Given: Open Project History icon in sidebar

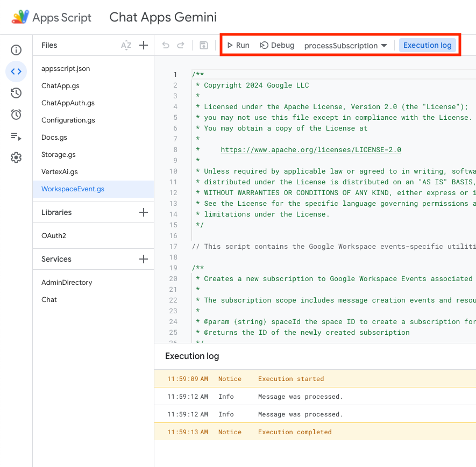Looking at the screenshot, I should [16, 93].
